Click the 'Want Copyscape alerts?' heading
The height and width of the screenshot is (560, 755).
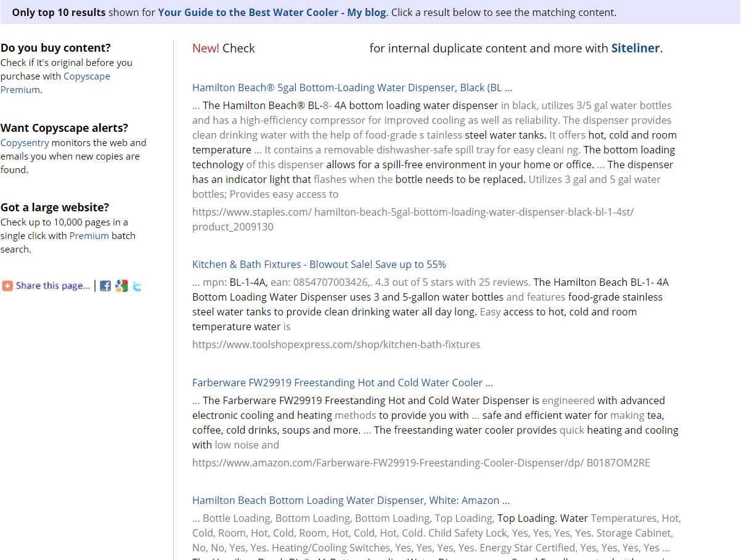click(x=65, y=128)
